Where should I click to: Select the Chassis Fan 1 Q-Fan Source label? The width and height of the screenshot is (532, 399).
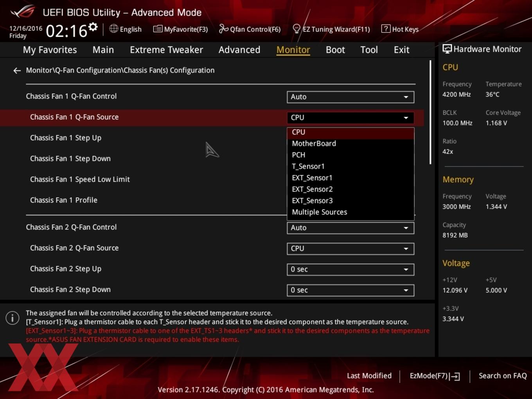[74, 117]
